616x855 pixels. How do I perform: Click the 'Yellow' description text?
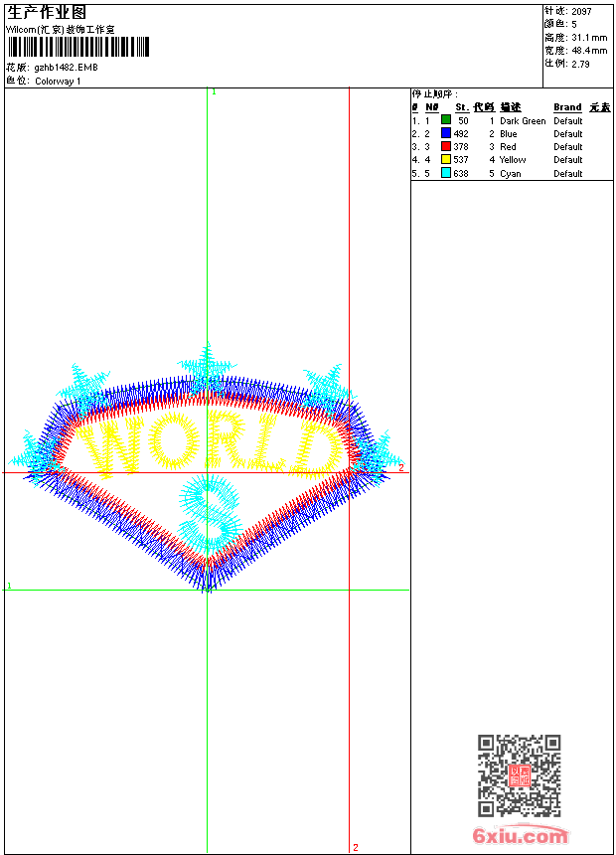click(x=513, y=160)
